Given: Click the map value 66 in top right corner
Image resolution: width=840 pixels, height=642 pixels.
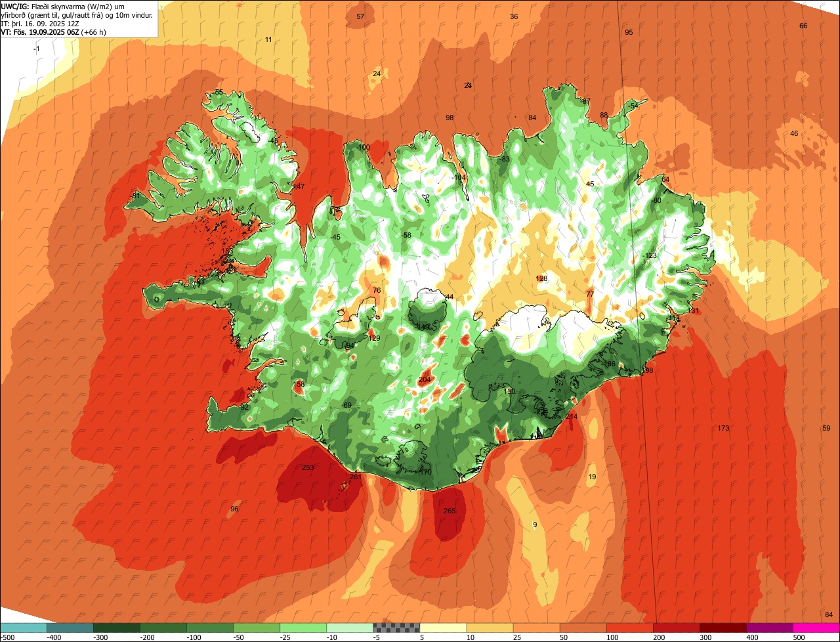Looking at the screenshot, I should click(x=803, y=26).
